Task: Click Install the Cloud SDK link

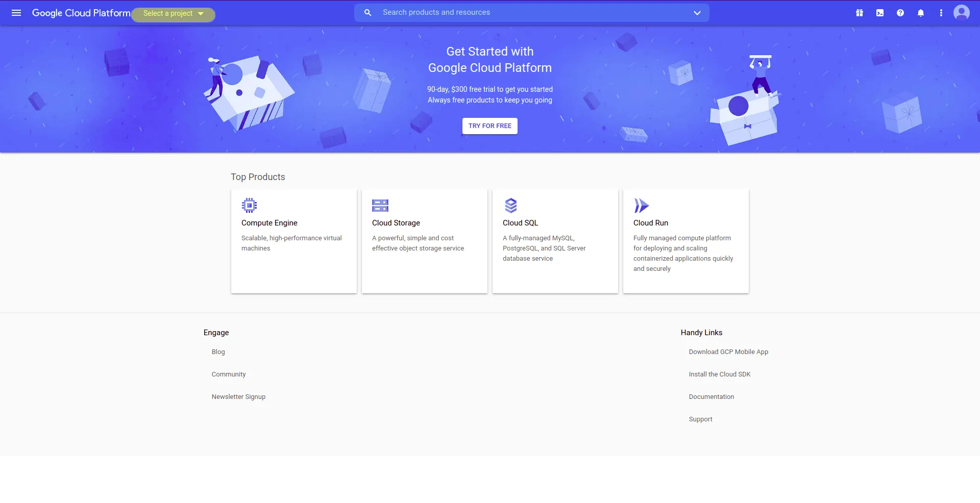Action: point(720,374)
